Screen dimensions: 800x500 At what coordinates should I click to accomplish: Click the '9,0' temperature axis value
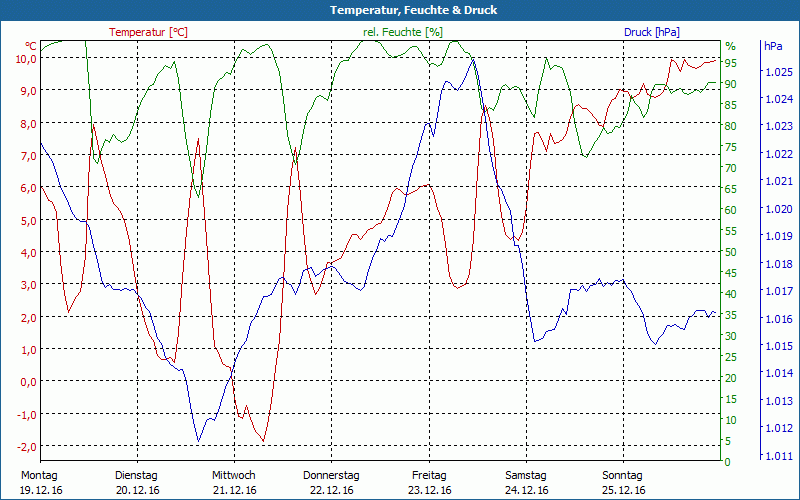(29, 90)
